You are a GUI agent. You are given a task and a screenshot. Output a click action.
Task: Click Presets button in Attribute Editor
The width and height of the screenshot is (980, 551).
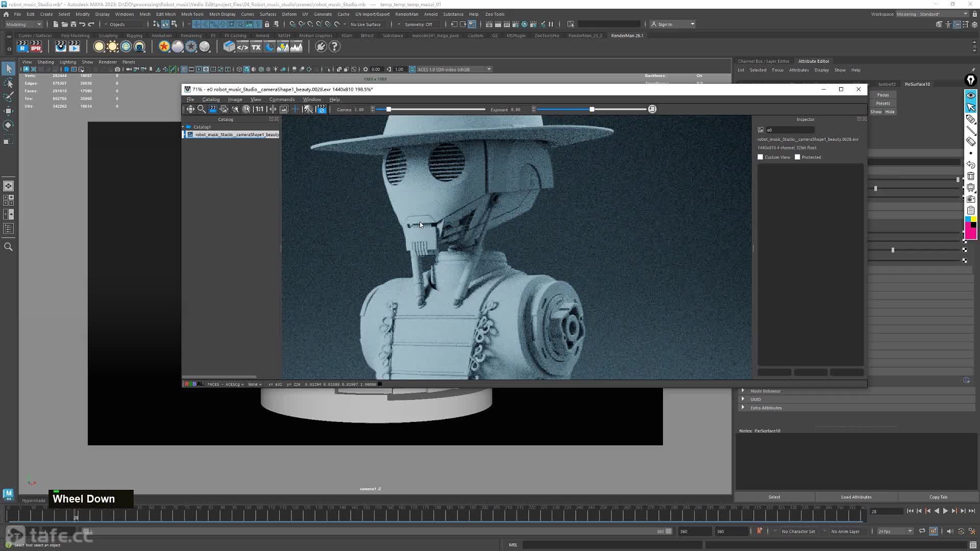[883, 103]
